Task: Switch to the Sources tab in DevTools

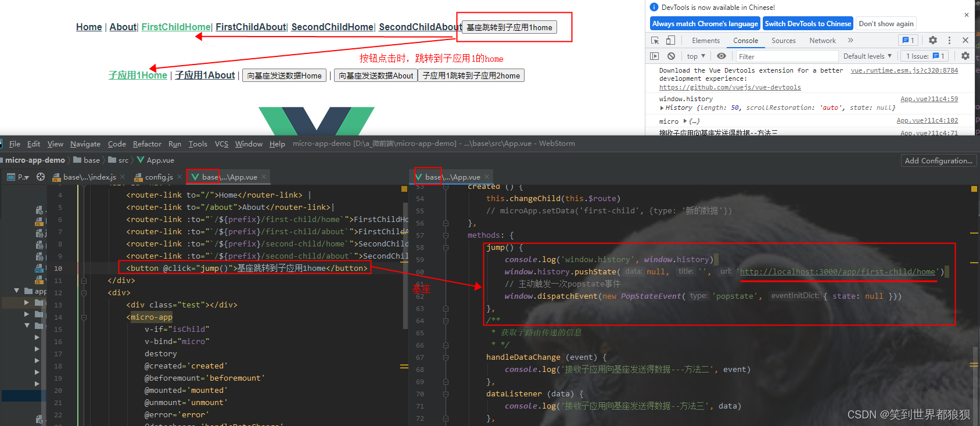Action: coord(784,41)
